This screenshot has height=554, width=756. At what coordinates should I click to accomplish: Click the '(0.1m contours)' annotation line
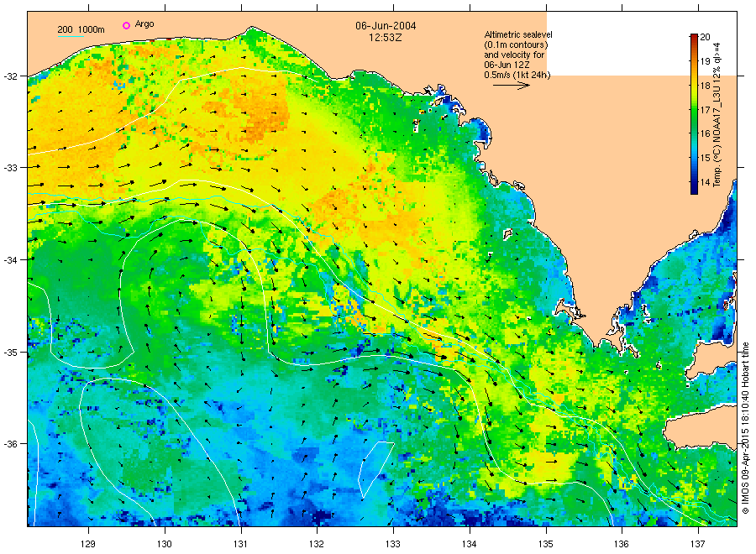point(517,44)
